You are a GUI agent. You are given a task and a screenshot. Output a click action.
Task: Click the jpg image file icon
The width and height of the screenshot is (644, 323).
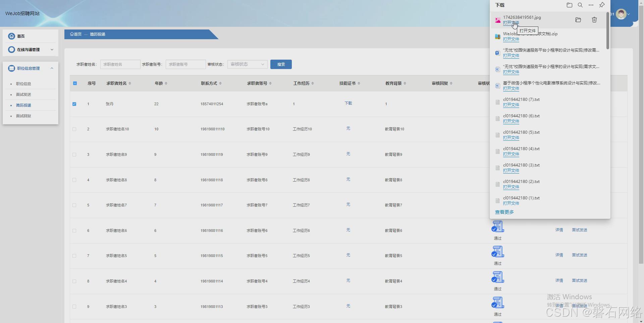click(x=498, y=20)
